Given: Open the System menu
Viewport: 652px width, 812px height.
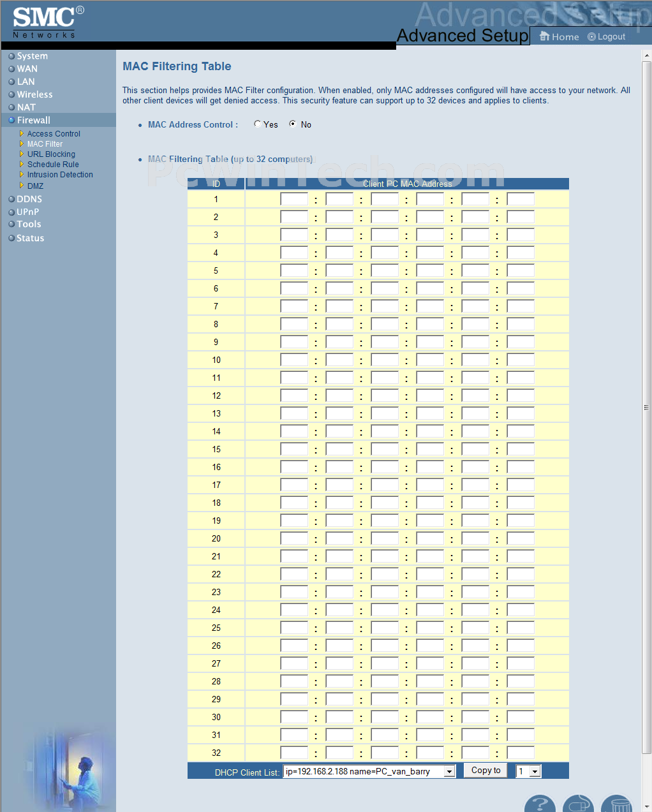Looking at the screenshot, I should (33, 56).
